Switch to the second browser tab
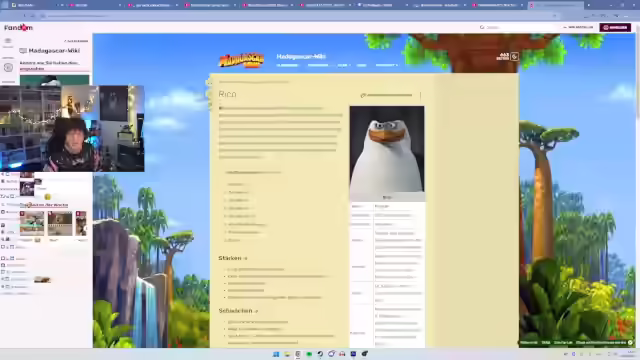 coord(93,5)
